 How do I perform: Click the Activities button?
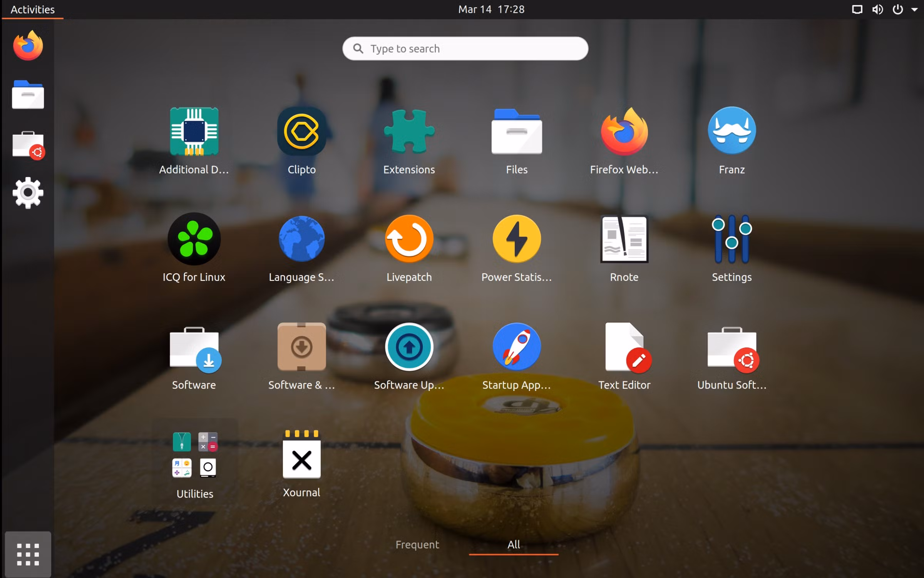[33, 9]
